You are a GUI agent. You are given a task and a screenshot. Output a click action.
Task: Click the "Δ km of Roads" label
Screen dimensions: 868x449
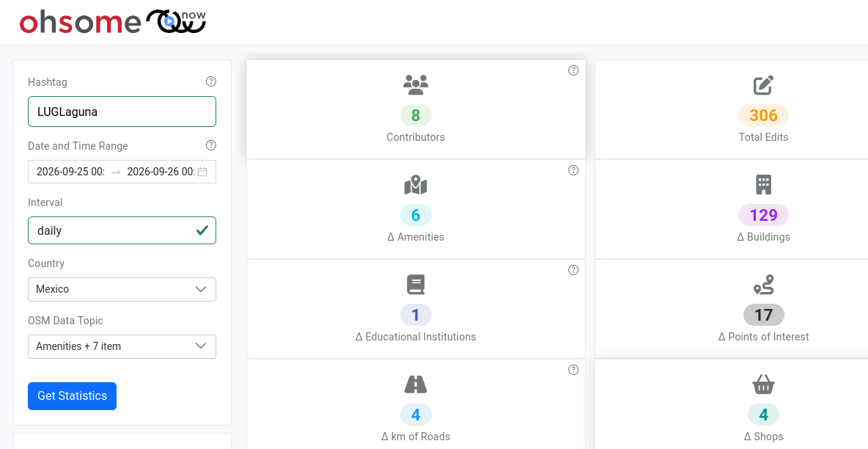[416, 437]
